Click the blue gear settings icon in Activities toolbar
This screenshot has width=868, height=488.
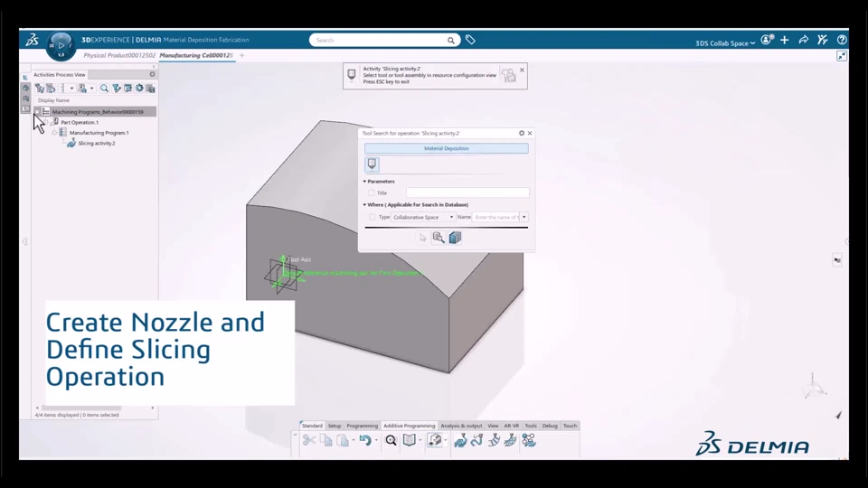pyautogui.click(x=139, y=89)
